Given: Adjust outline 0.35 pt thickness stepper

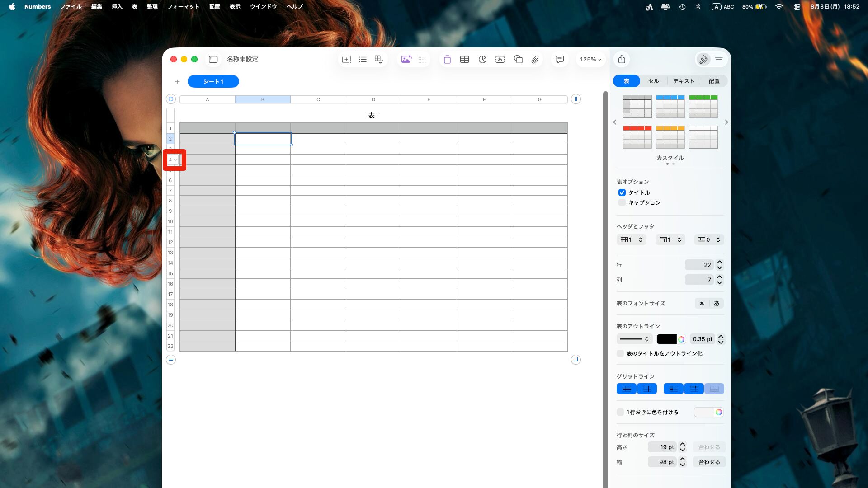Looking at the screenshot, I should [721, 339].
